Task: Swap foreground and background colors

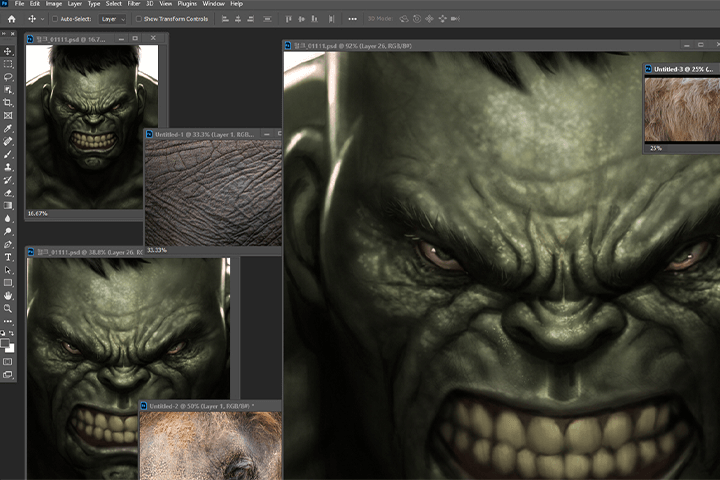Action: click(x=11, y=333)
